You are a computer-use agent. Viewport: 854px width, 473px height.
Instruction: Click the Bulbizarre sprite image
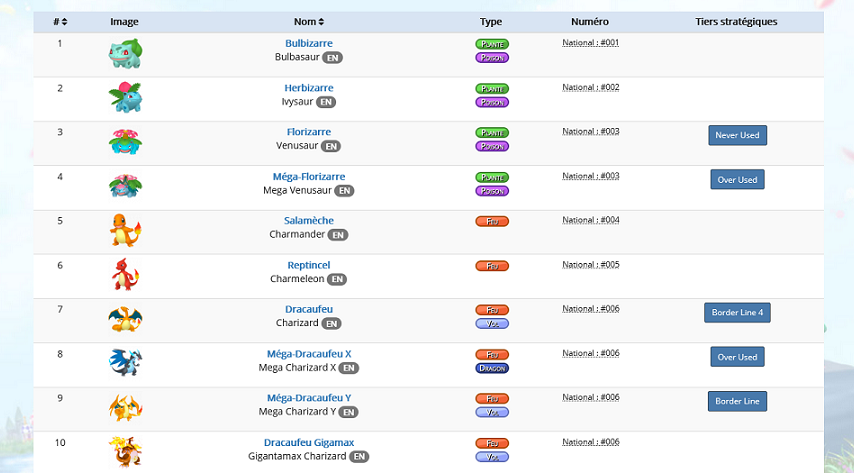point(125,53)
